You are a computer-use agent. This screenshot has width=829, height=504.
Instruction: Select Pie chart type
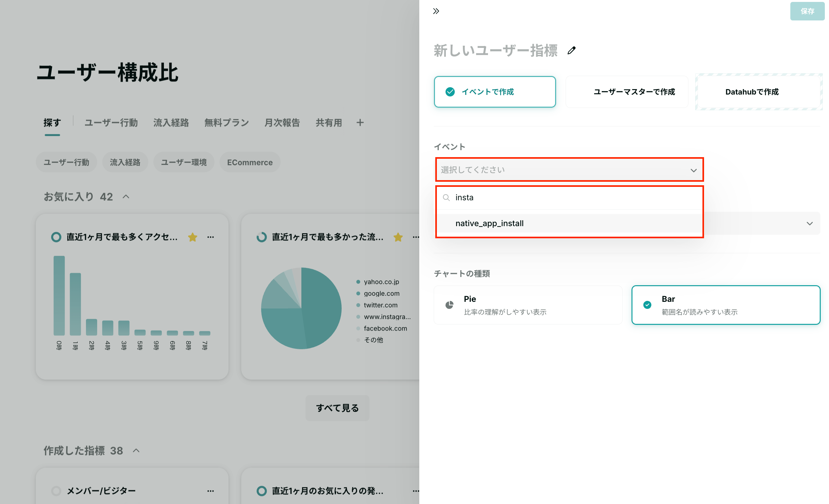[x=528, y=305]
